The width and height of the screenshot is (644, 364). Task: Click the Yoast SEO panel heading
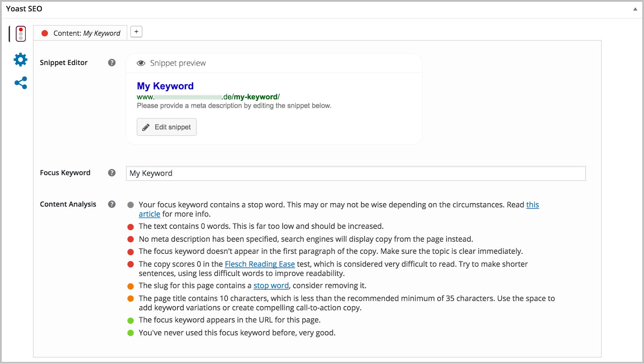click(24, 9)
